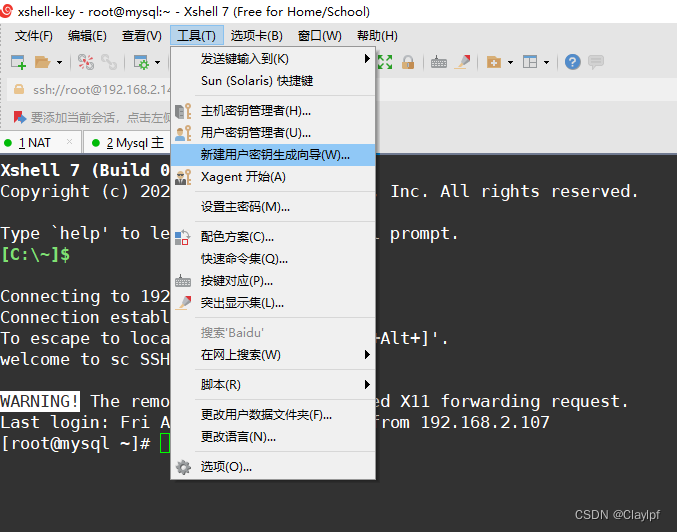This screenshot has height=532, width=677.
Task: Open 选项(O)... menu item
Action: click(273, 467)
